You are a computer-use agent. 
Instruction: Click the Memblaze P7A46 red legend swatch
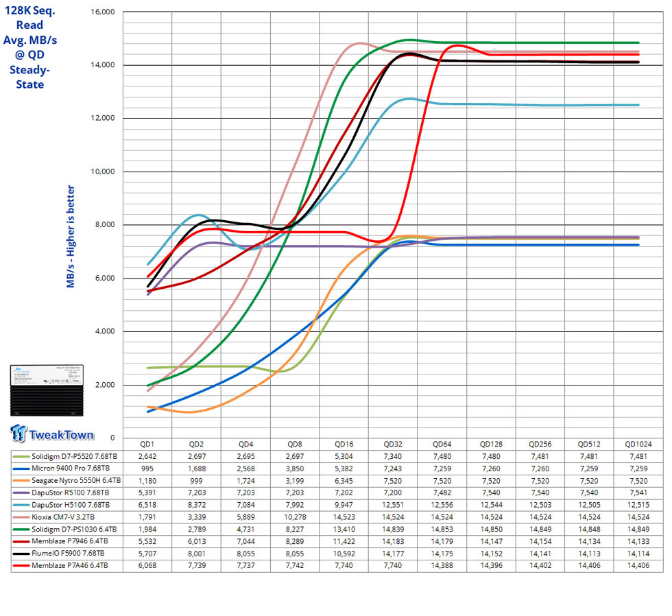[x=21, y=566]
